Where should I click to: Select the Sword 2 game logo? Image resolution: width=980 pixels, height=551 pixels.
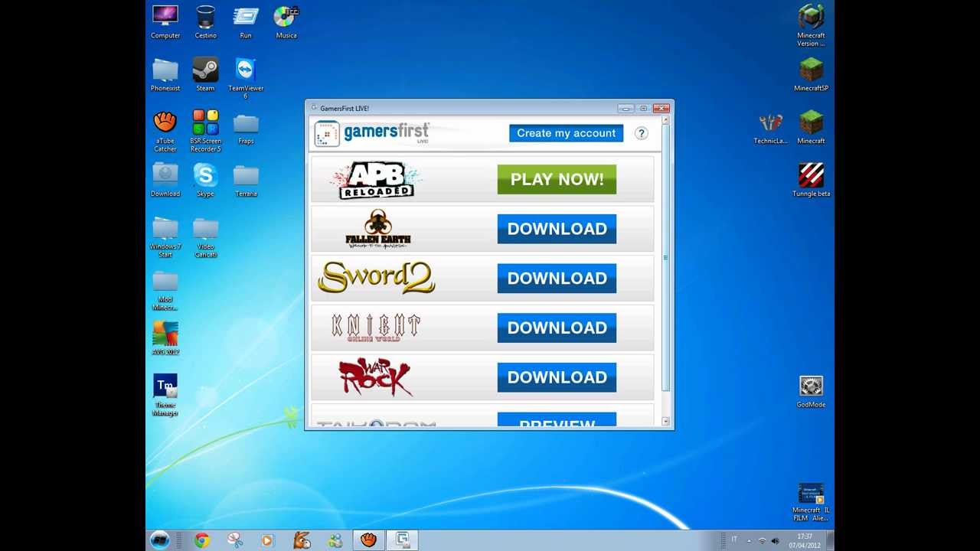[x=376, y=278]
